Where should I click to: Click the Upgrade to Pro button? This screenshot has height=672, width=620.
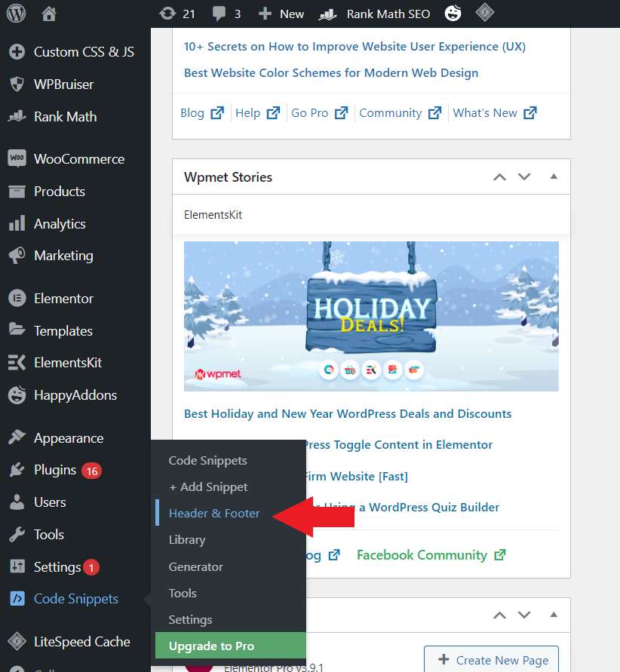click(231, 646)
